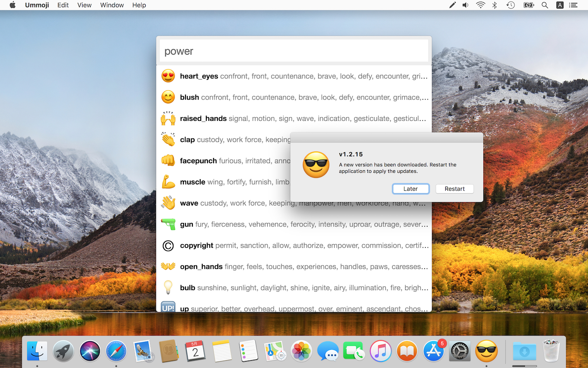
Task: Open Spotlight search in menu bar
Action: [545, 5]
